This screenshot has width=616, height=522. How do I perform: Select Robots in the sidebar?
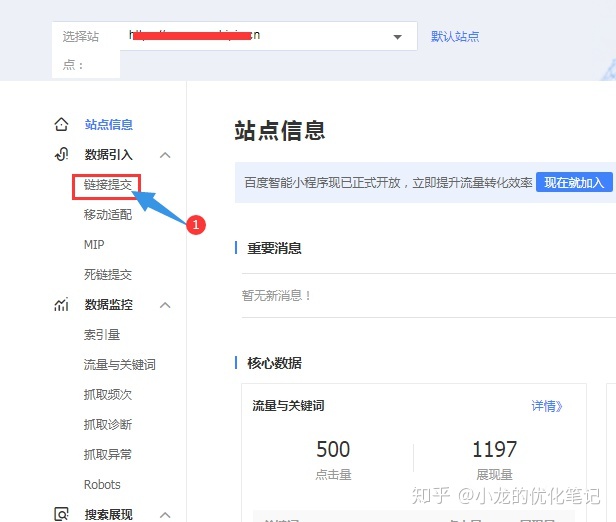tap(102, 484)
